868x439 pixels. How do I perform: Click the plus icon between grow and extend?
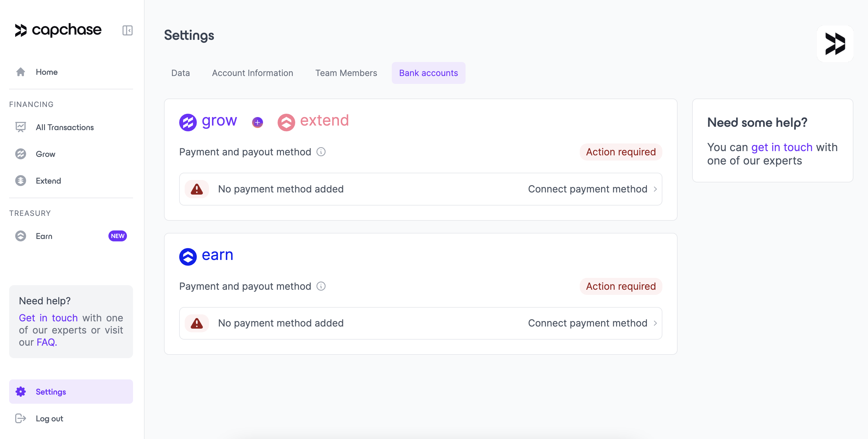click(x=258, y=122)
